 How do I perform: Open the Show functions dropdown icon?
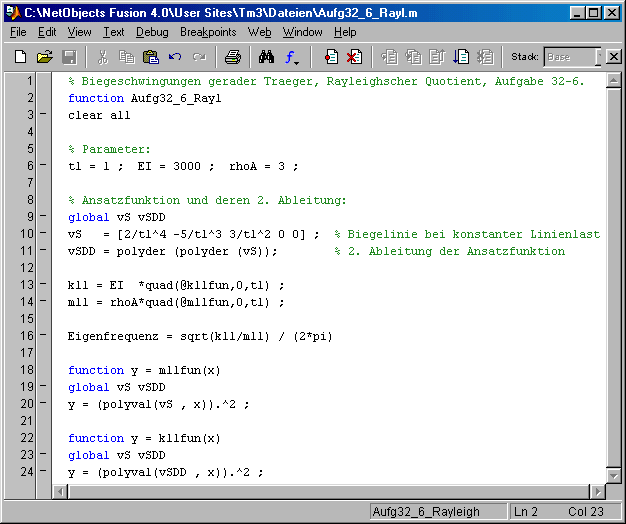tap(291, 57)
